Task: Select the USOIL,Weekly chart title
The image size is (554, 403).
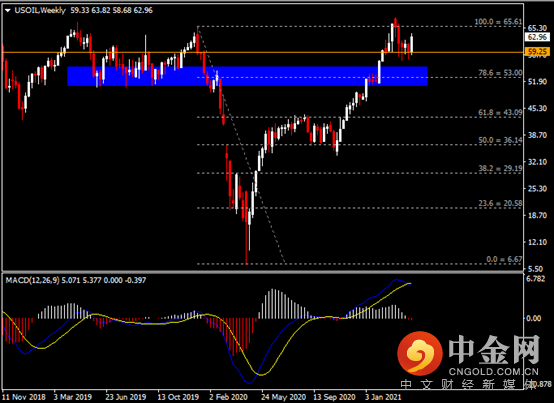Action: 40,10
